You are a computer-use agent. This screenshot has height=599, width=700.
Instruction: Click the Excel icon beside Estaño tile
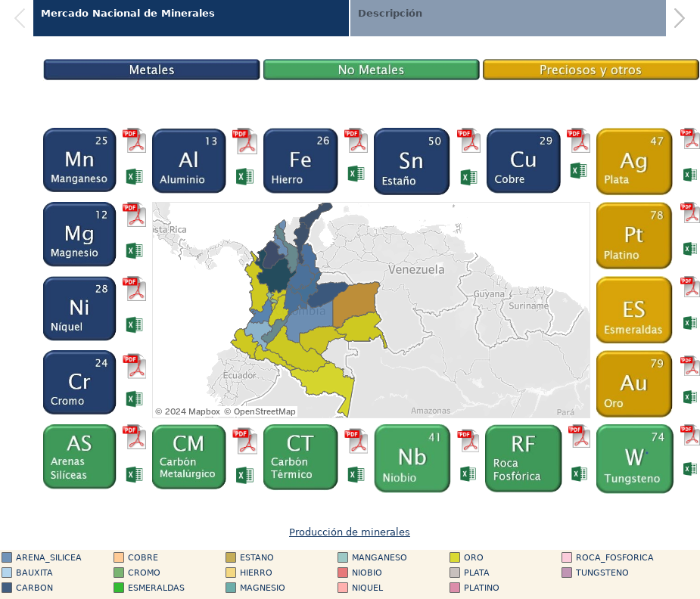[x=468, y=176]
